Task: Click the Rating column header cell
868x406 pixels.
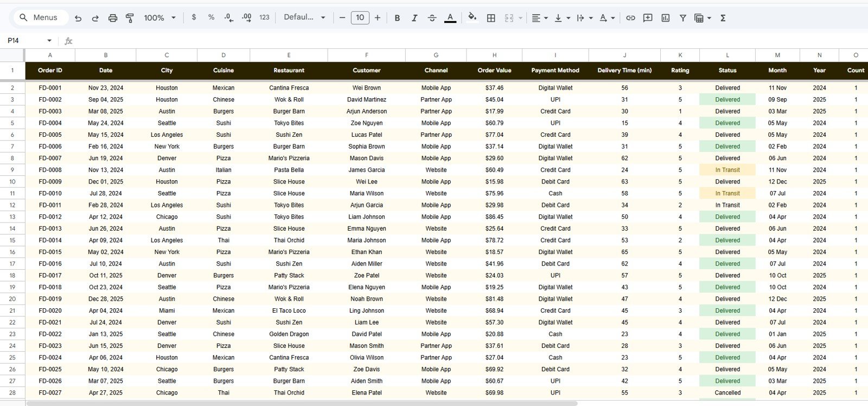Action: pyautogui.click(x=680, y=71)
